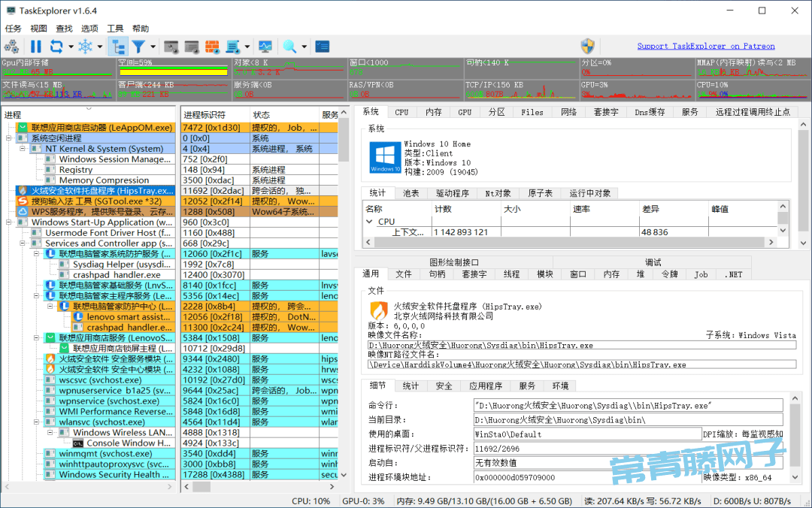Click the magnifier search icon

click(289, 47)
